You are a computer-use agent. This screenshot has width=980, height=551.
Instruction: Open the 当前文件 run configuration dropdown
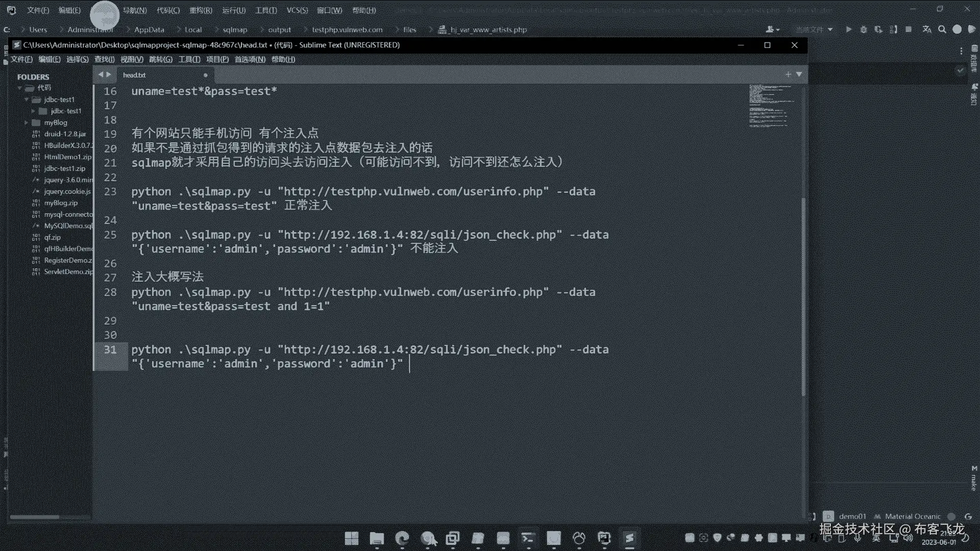coord(814,30)
